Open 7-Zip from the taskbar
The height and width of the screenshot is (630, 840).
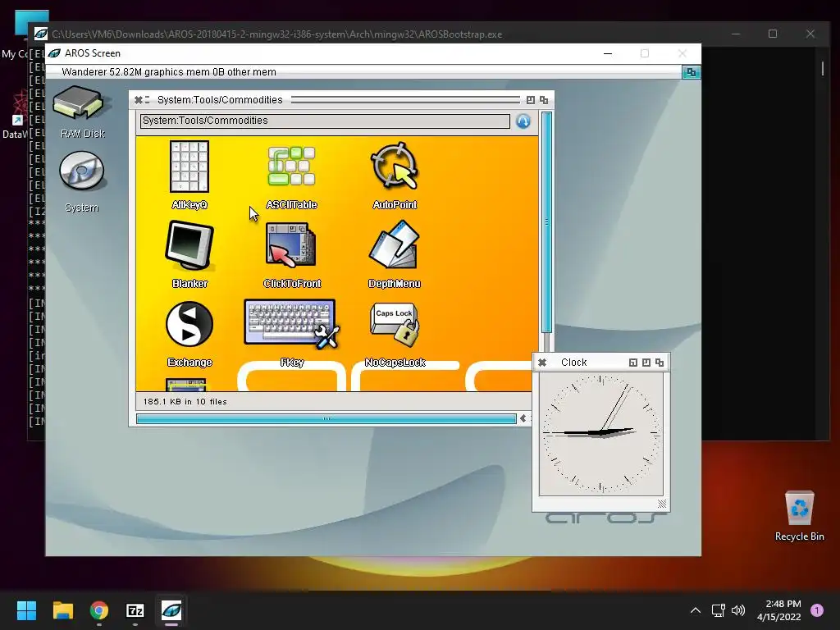(135, 610)
